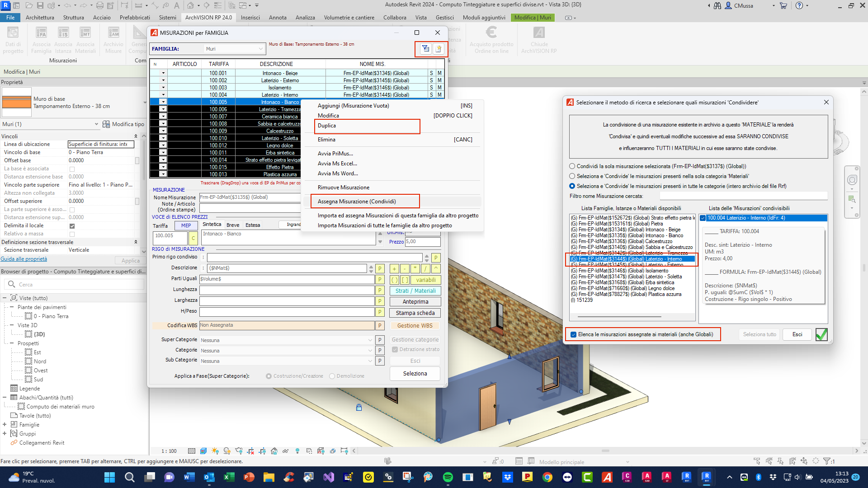The width and height of the screenshot is (868, 488).
Task: Click the filter measurements icon in MISURAZIONI dialog
Action: pos(425,49)
